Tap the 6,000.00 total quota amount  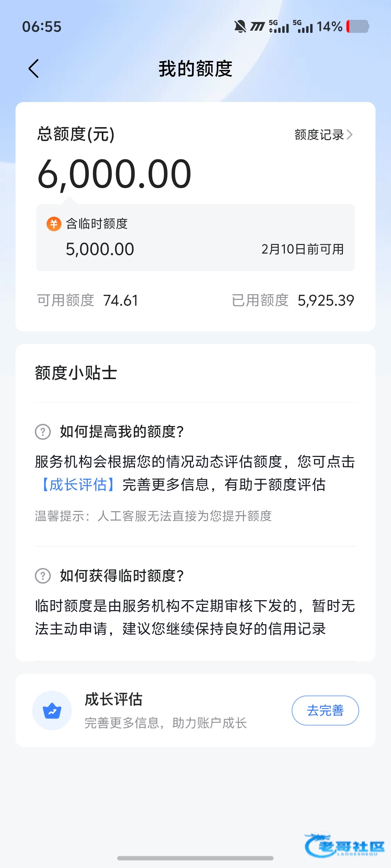click(115, 174)
